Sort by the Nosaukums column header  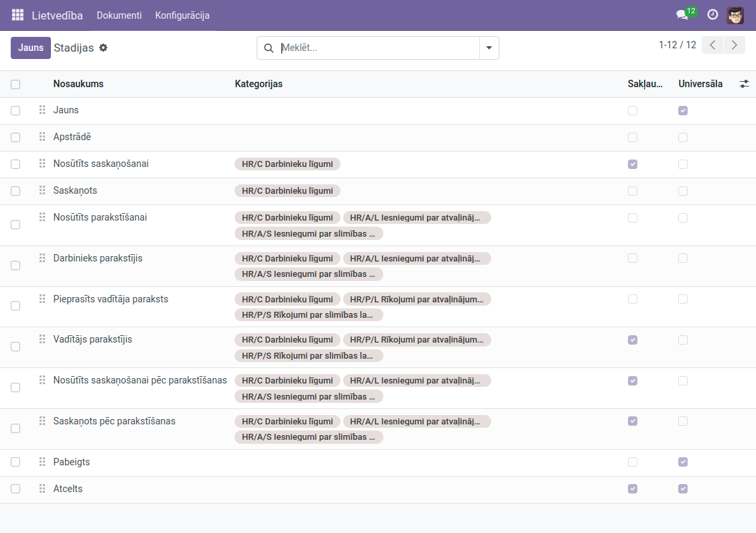pos(78,84)
